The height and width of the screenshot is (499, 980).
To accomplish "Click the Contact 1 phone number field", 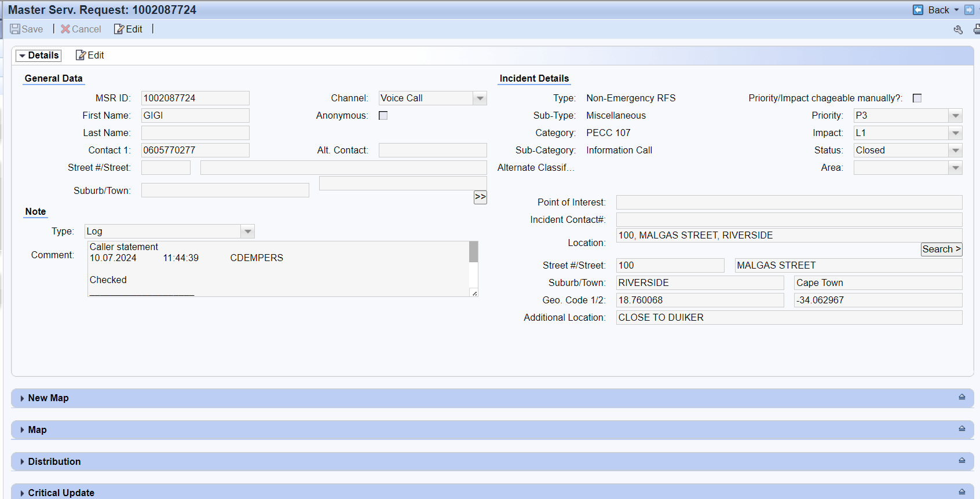I will [195, 151].
